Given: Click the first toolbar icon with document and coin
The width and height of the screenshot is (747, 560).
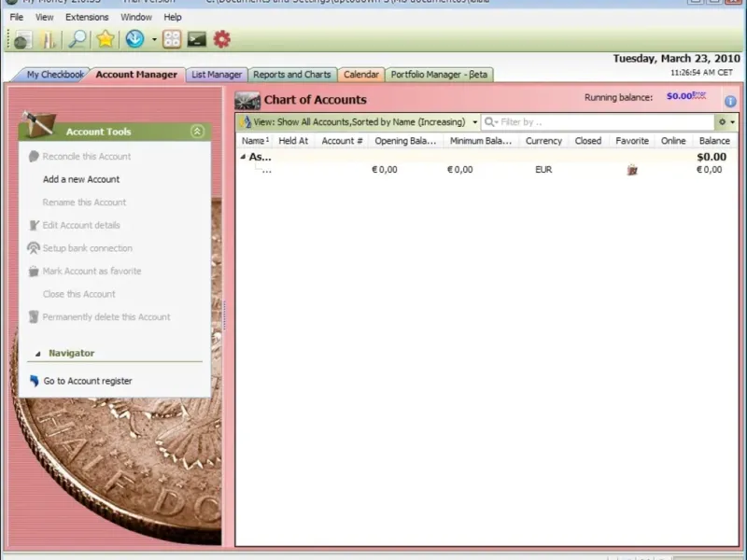Looking at the screenshot, I should (x=21, y=39).
